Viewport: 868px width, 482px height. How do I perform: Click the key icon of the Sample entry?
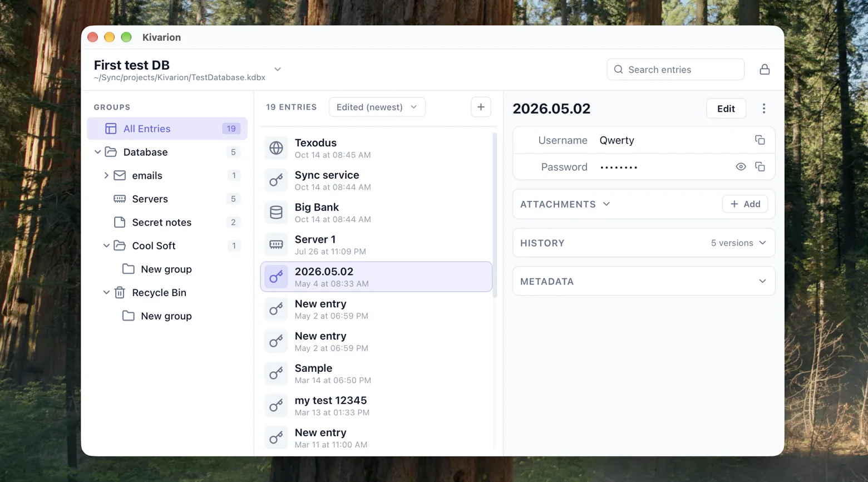click(276, 373)
